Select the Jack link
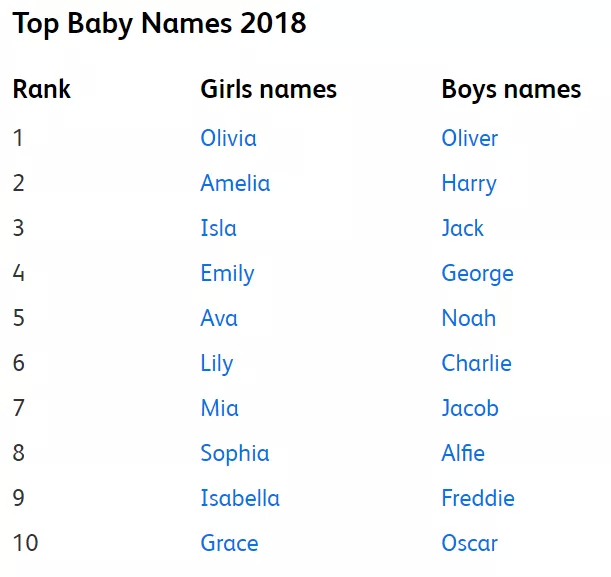 point(462,229)
